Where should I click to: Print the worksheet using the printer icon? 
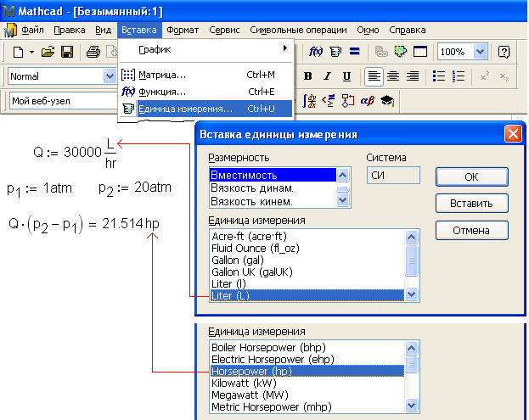click(93, 52)
